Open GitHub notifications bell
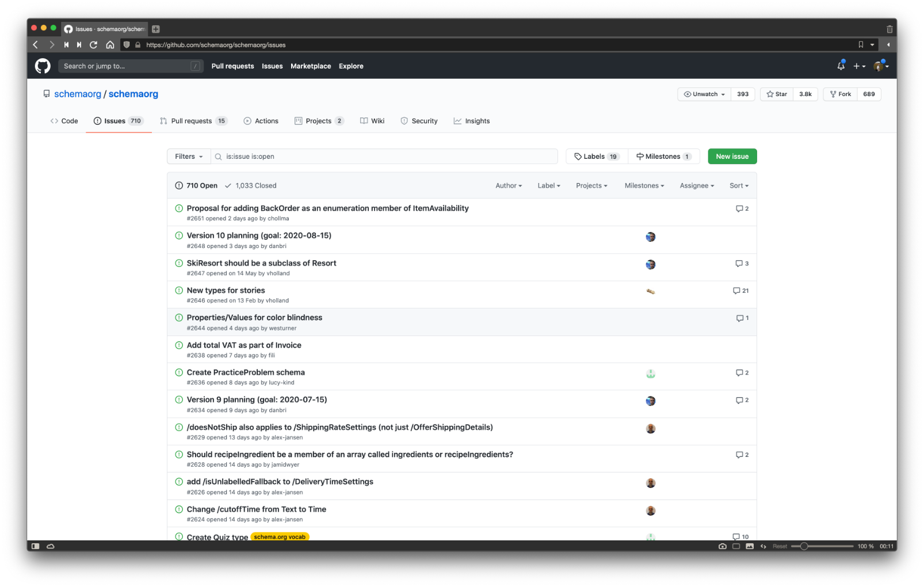Screen dimensions: 924x587 pos(841,66)
